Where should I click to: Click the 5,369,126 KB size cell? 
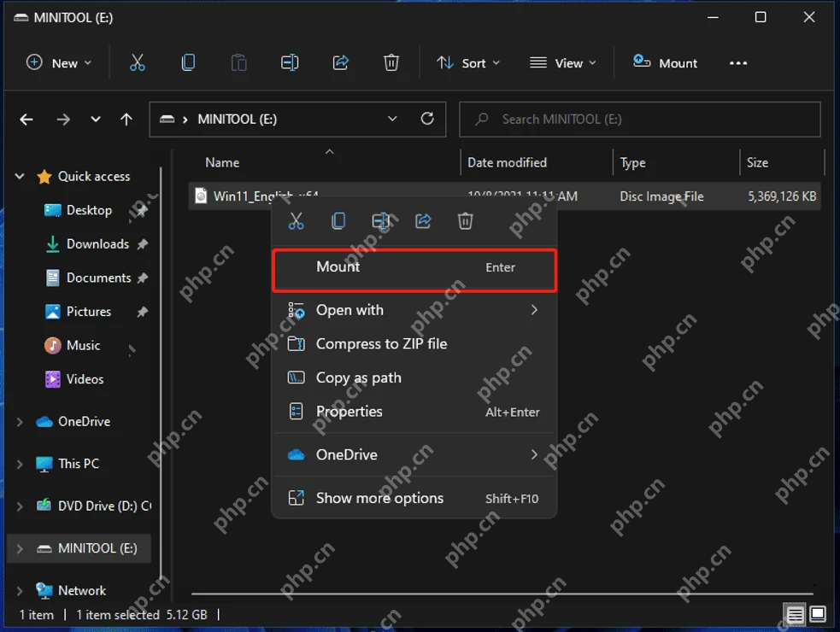pyautogui.click(x=782, y=196)
